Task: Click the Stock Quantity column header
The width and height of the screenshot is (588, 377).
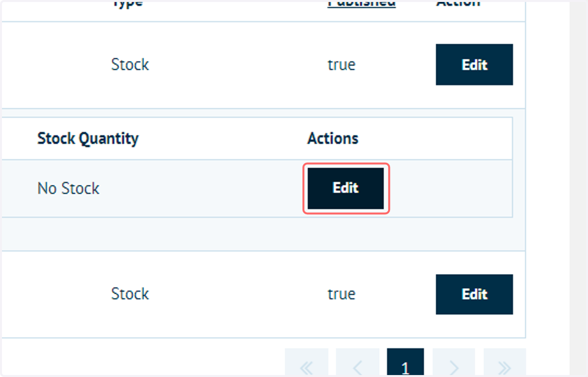Action: point(88,138)
